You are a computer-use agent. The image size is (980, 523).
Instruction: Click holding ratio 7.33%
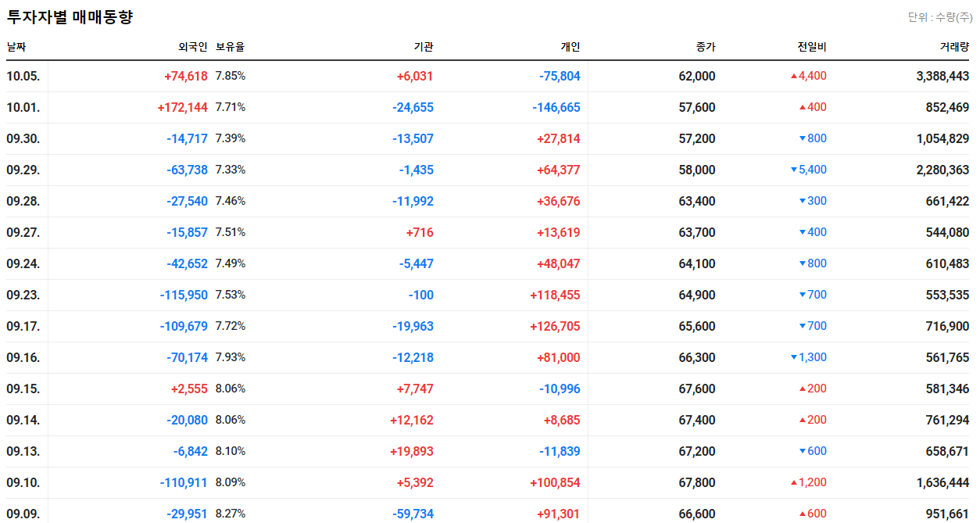[231, 170]
